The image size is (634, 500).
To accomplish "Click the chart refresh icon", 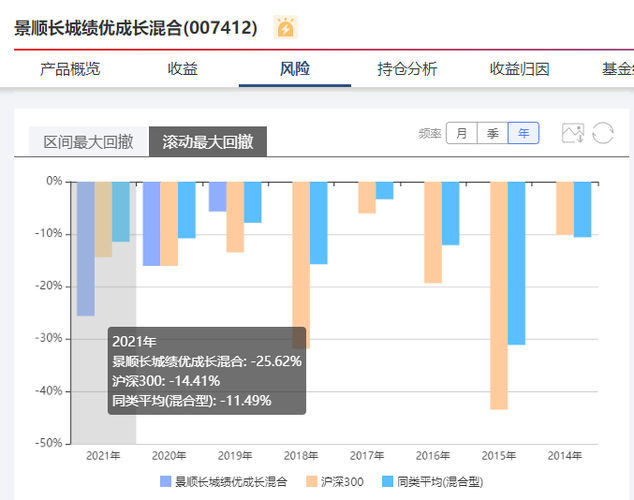I will (603, 133).
